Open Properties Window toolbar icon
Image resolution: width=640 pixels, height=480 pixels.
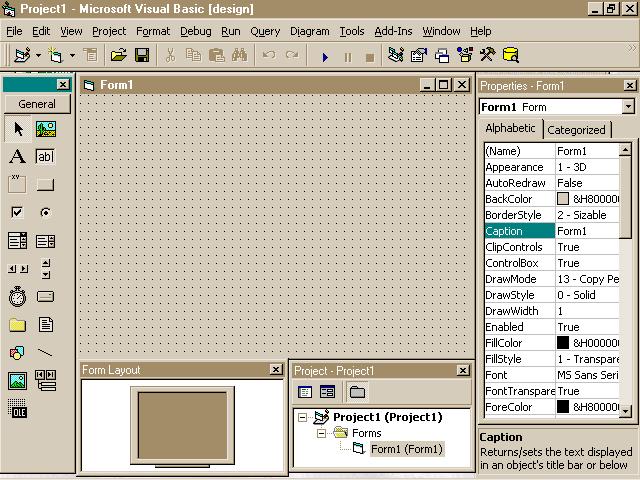(x=419, y=55)
